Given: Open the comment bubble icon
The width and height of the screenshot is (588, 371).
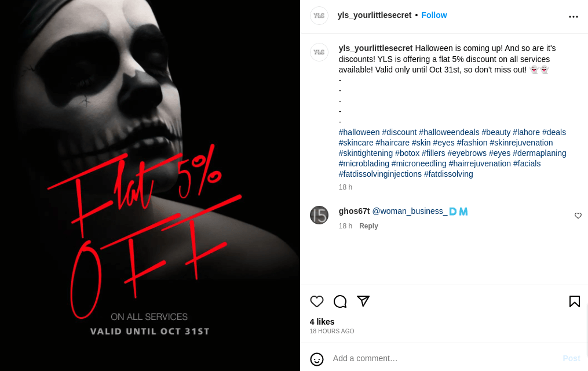Looking at the screenshot, I should (340, 301).
